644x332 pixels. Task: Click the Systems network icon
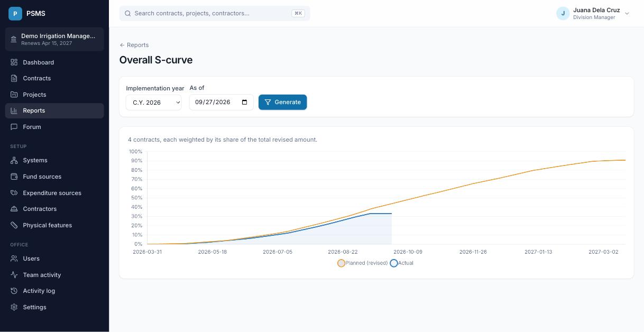click(x=14, y=160)
